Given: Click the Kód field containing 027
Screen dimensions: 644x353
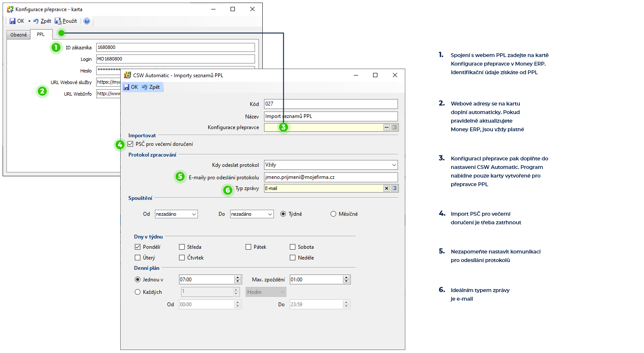Looking at the screenshot, I should coord(331,104).
